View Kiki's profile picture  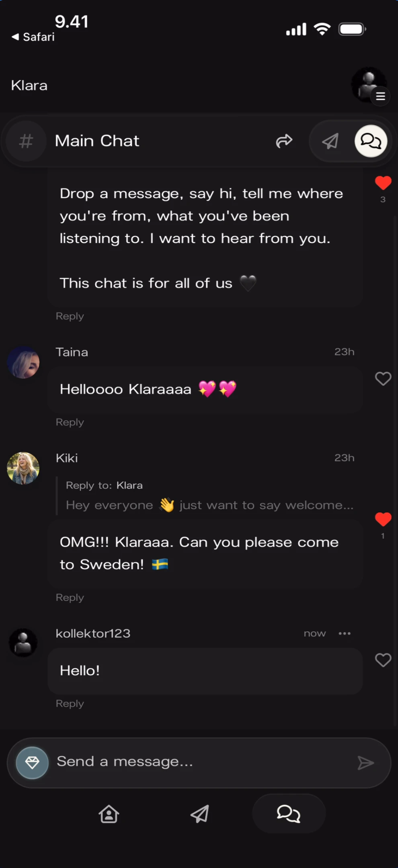pyautogui.click(x=23, y=468)
